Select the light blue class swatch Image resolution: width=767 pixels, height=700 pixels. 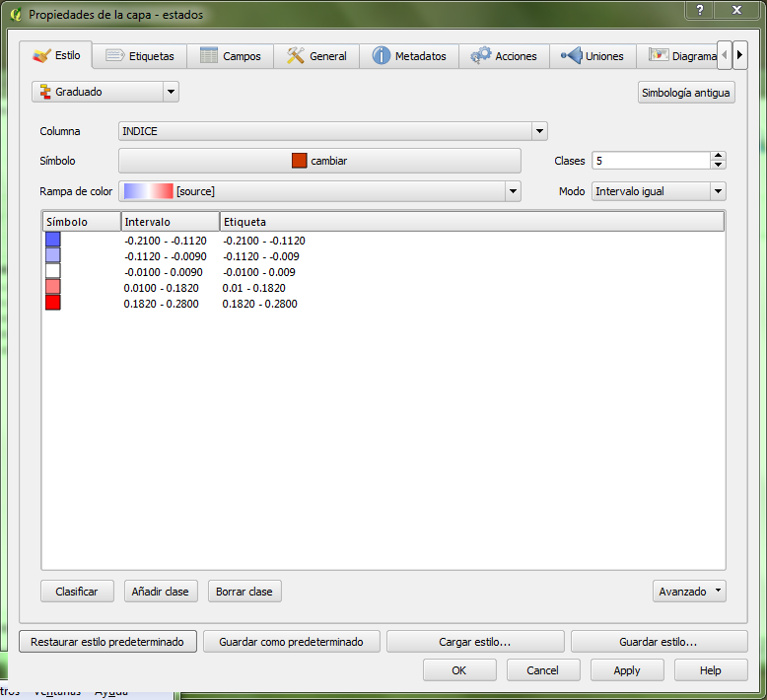53,255
